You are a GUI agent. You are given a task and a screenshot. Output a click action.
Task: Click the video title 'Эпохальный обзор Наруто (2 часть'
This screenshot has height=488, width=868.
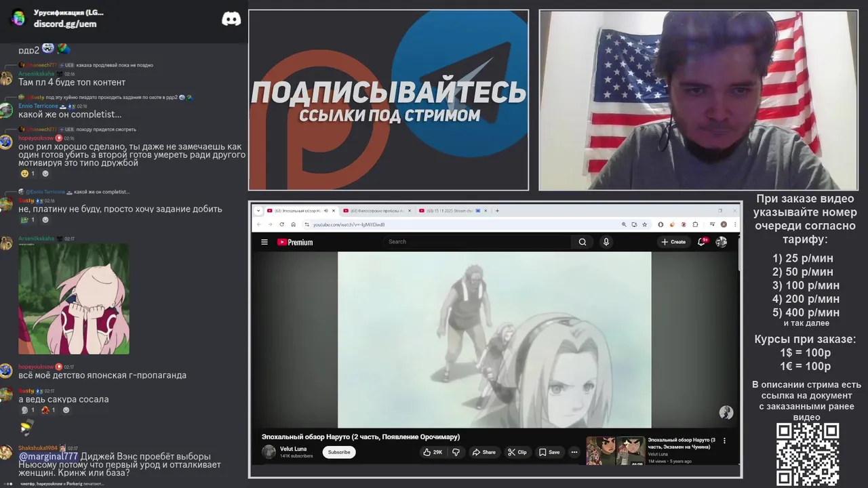[361, 436]
